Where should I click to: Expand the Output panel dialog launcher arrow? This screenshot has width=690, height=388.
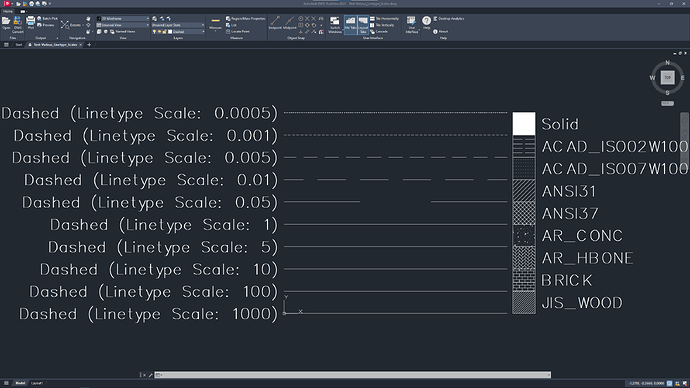pyautogui.click(x=57, y=38)
